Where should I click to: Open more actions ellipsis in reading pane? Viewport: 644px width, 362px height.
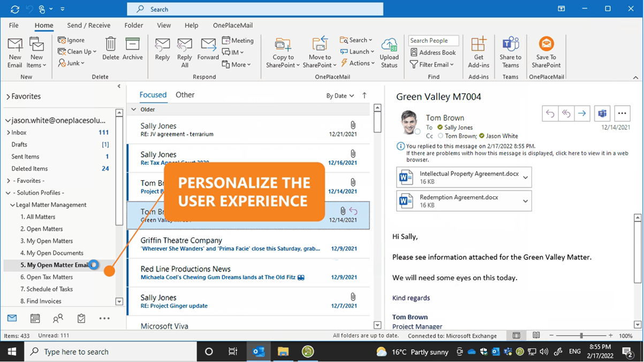(x=622, y=113)
